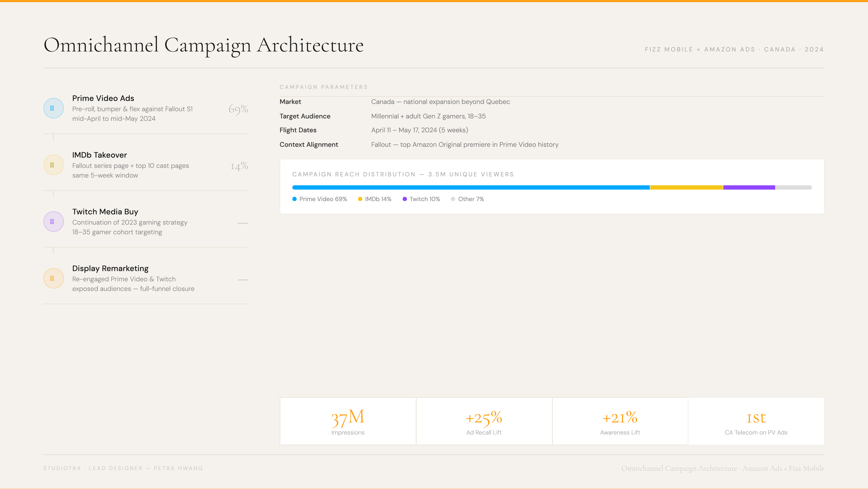Click the 14% value beside IMDb Takeover
Screen dimensions: 868x489
pyautogui.click(x=239, y=166)
